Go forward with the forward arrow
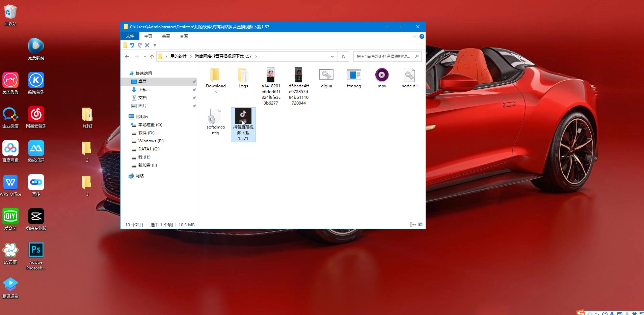This screenshot has width=644, height=315. coord(137,56)
